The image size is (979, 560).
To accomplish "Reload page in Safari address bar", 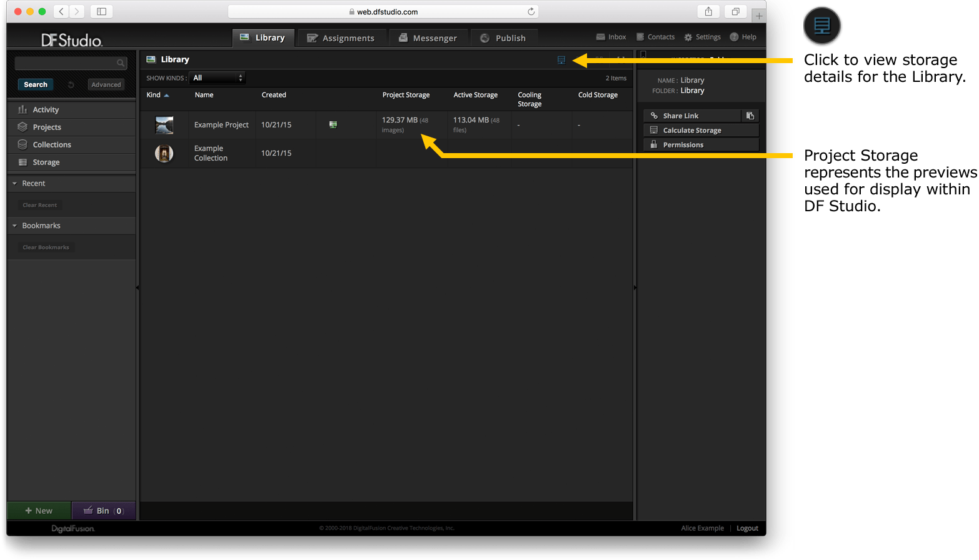I will coord(531,11).
